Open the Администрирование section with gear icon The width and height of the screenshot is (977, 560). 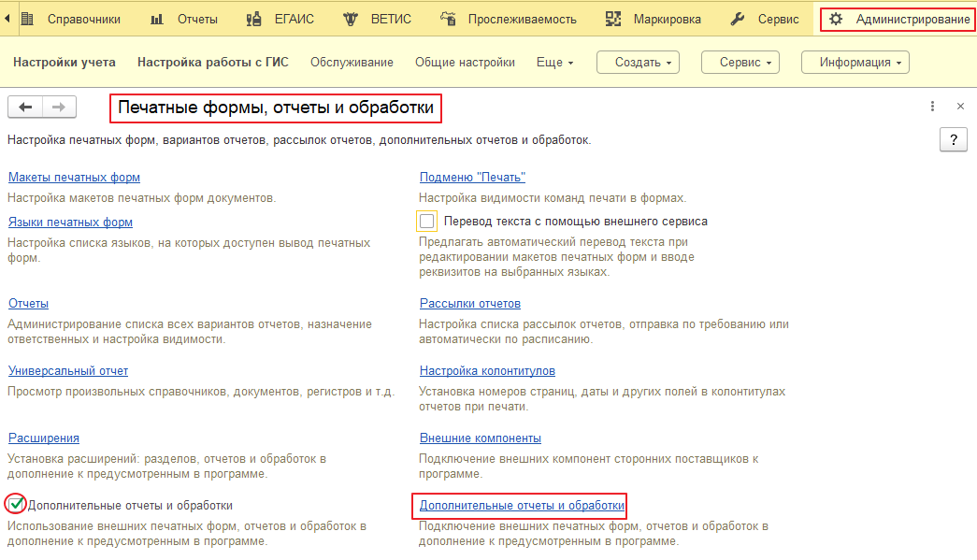point(897,19)
